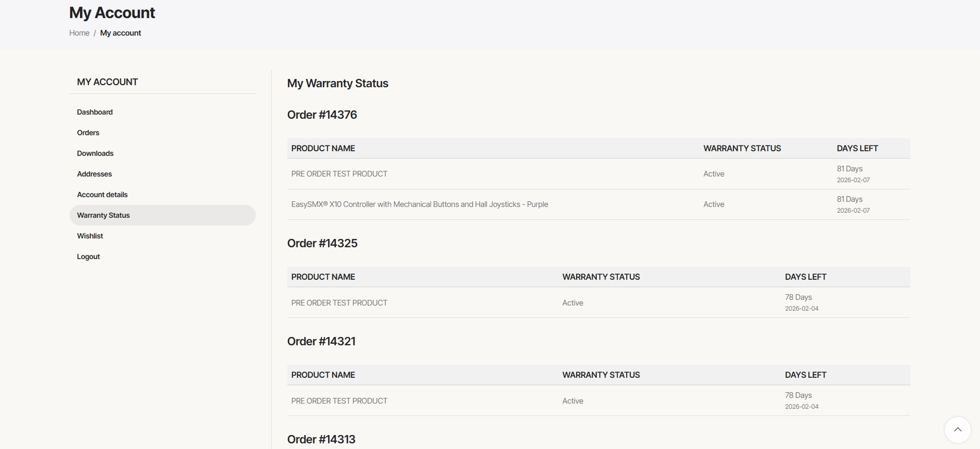
Task: Click the scroll-to-top arrow button
Action: pos(957,430)
